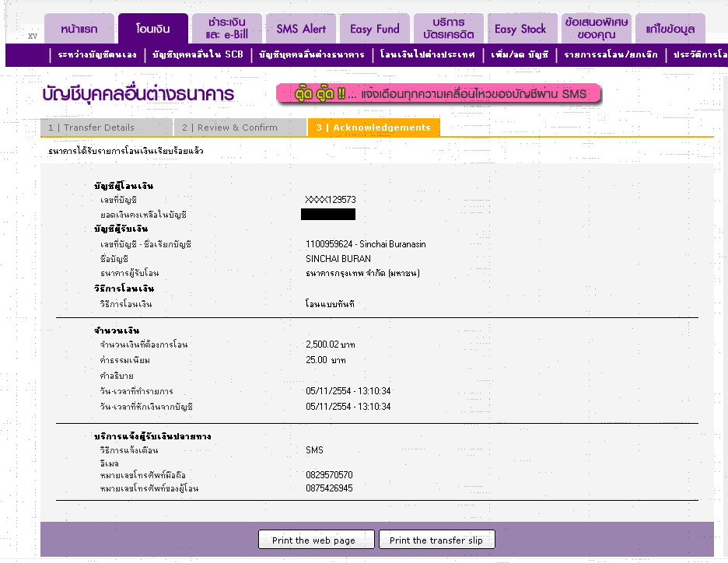The height and width of the screenshot is (563, 728).
Task: Open the Easy Fund tab
Action: tap(375, 30)
